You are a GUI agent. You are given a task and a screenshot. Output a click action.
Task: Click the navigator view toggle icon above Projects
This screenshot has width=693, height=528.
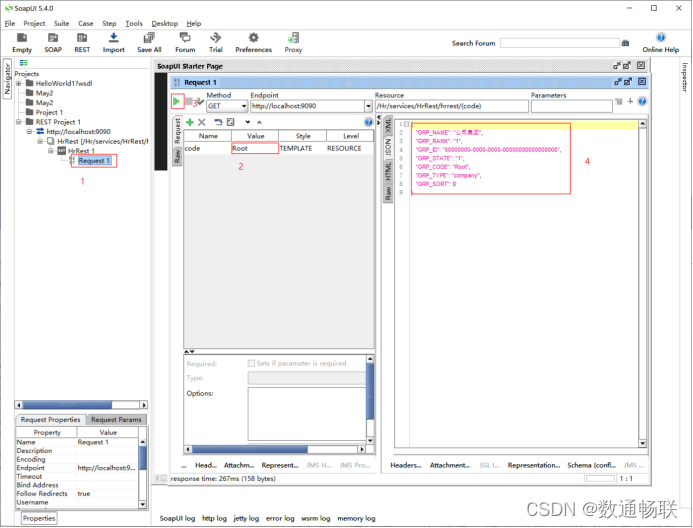[23, 63]
